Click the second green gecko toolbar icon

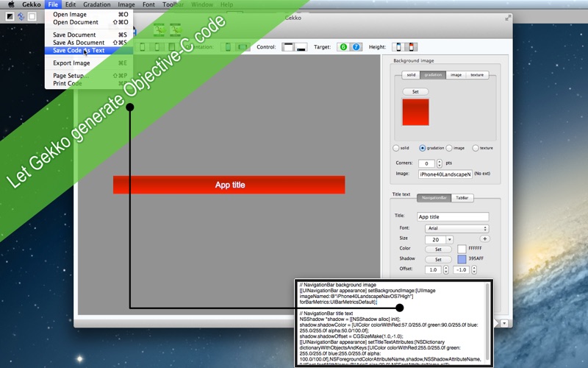click(x=176, y=29)
